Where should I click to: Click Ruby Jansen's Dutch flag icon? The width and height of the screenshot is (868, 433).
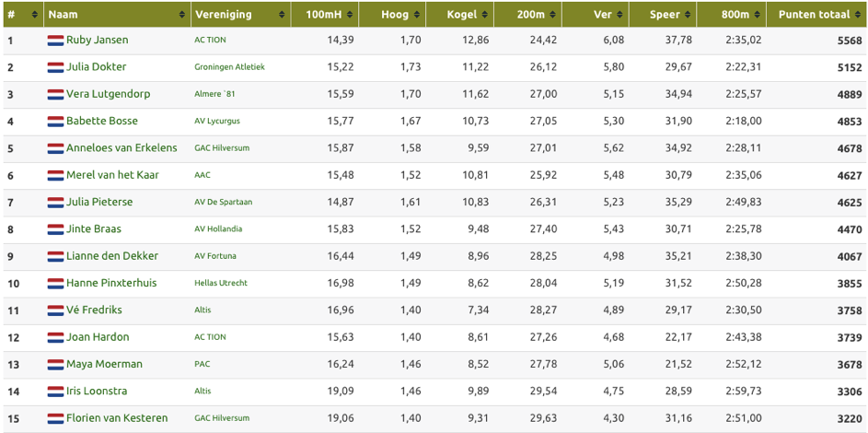[55, 41]
